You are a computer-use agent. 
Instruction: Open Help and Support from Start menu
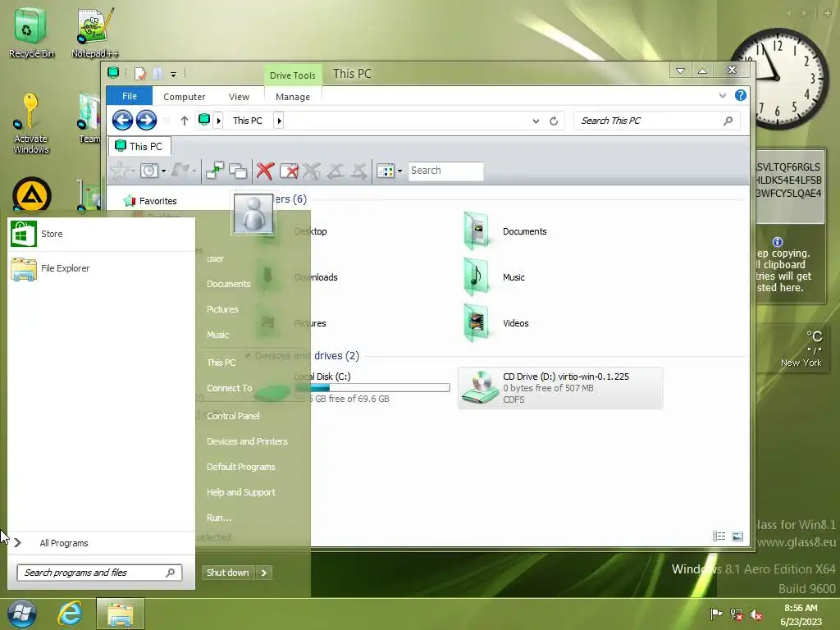tap(241, 492)
